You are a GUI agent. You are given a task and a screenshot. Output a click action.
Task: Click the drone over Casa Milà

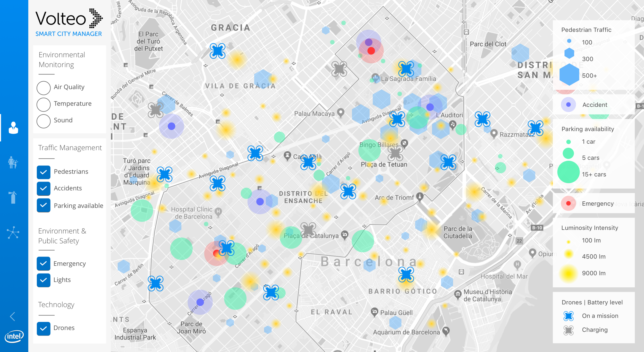[x=308, y=162]
